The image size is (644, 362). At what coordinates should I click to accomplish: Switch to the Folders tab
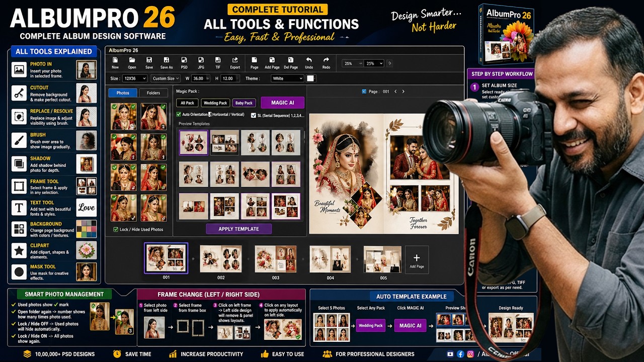153,93
